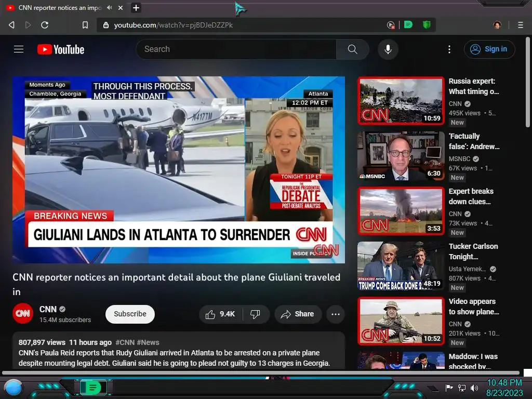The image size is (532, 399).
Task: Click the main video player
Action: [179, 170]
